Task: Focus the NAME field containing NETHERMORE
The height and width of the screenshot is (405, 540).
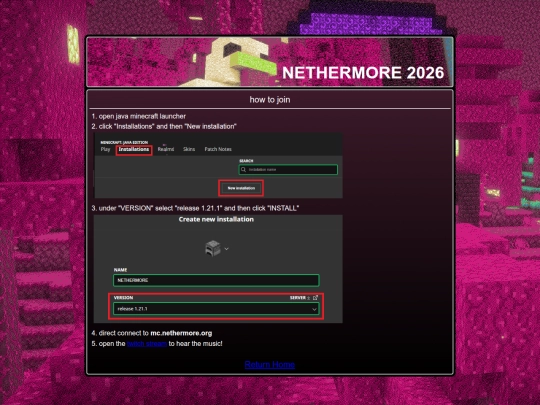Action: coord(216,280)
